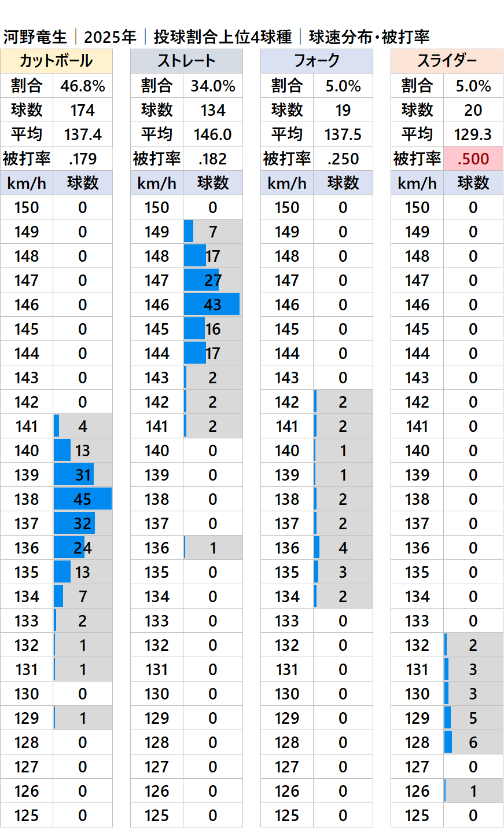504x828 pixels.
Task: Select the .179 被打率 value for カットボール
Action: point(83,159)
